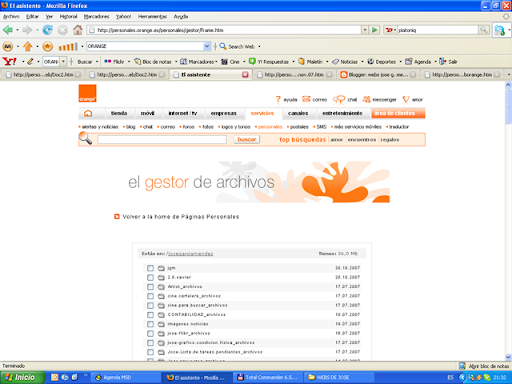Image resolution: width=512 pixels, height=384 pixels.
Task: Check the box for CONTABILIDAD_archivos
Action: click(x=150, y=315)
